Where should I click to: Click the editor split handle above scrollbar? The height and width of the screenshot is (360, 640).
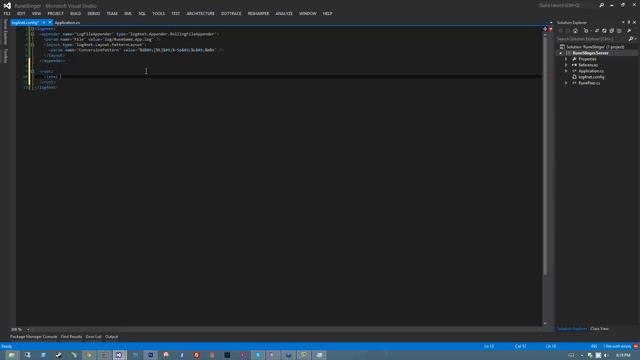coord(545,29)
